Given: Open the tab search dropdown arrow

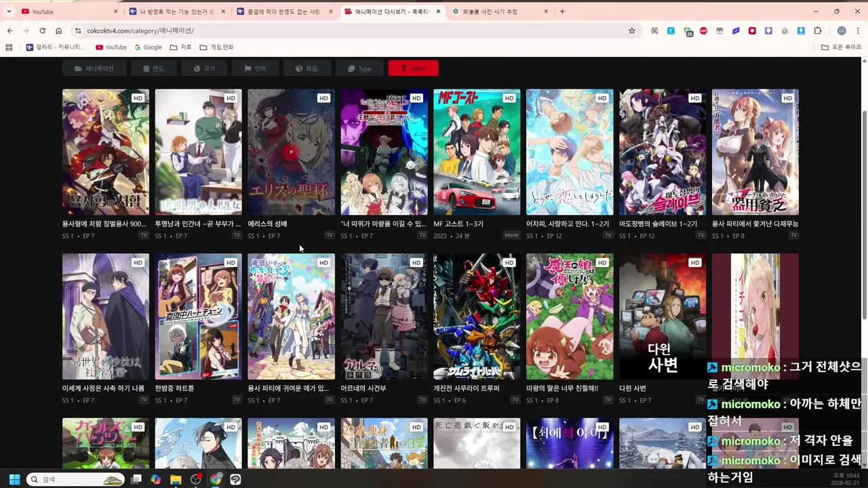Looking at the screenshot, I should (9, 12).
